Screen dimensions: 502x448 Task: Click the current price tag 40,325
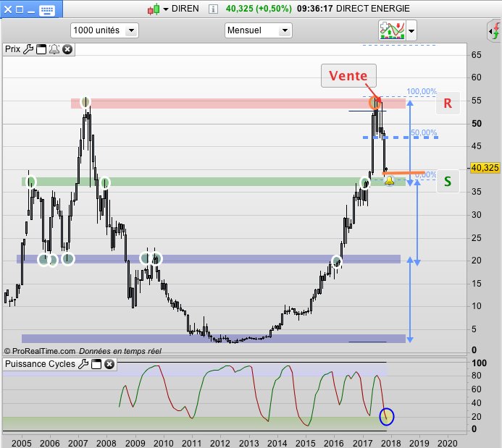pos(485,168)
